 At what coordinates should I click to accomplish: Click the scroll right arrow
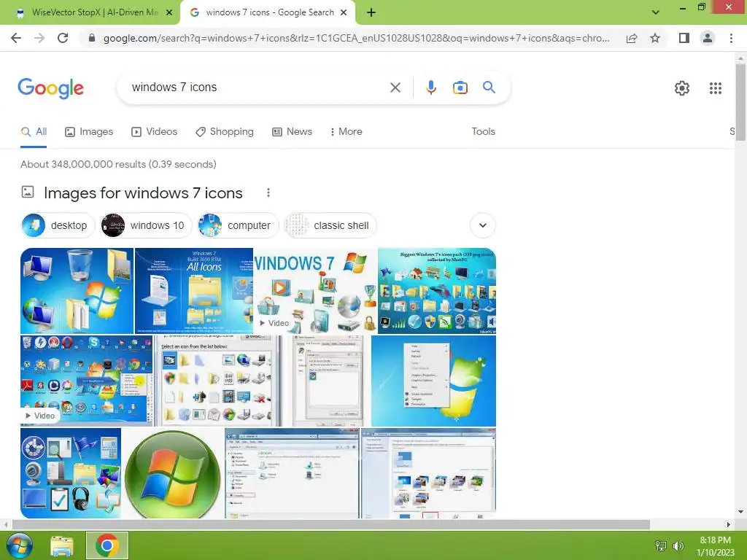pyautogui.click(x=729, y=525)
